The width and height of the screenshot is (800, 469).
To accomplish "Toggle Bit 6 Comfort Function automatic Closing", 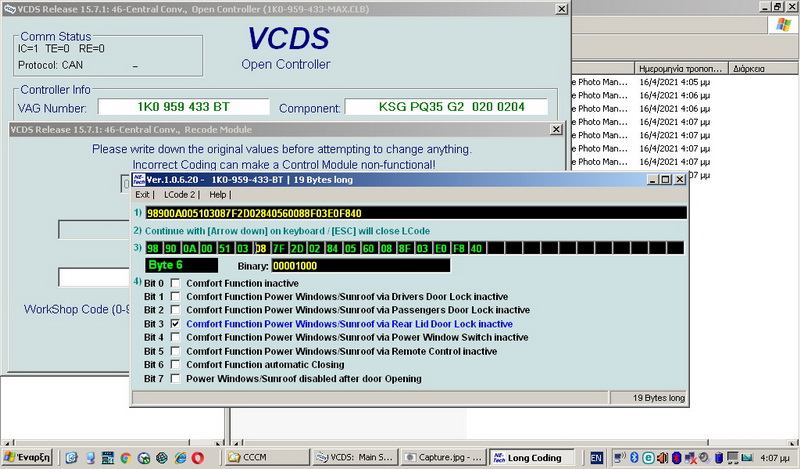I will click(x=175, y=364).
